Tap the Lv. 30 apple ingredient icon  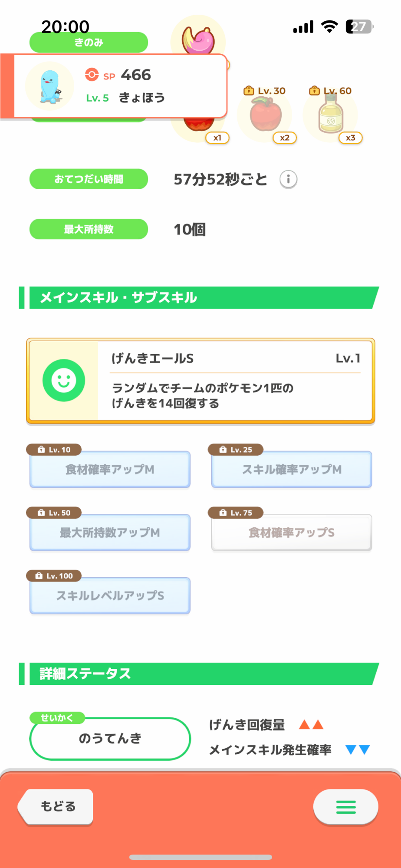coord(266,115)
